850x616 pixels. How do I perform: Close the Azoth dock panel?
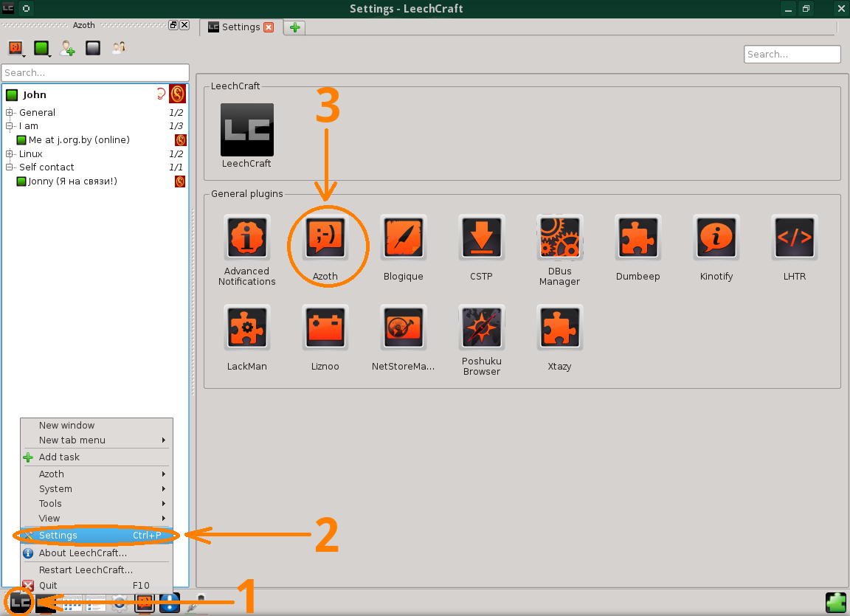click(x=184, y=25)
